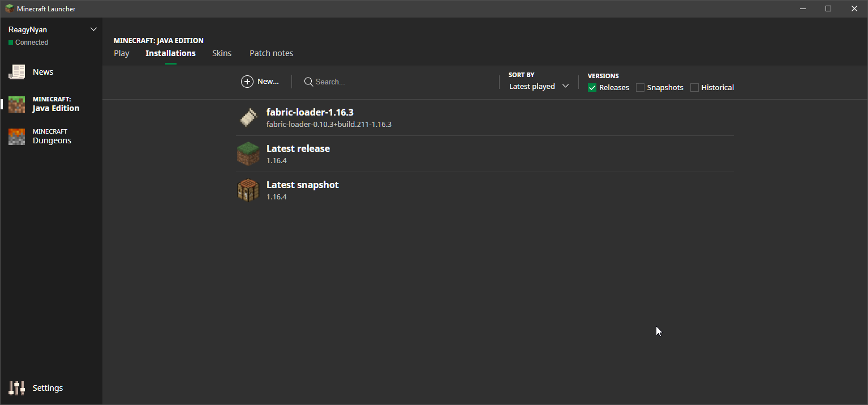Select the Java Edition grass block icon
Viewport: 868px width, 405px height.
[16, 104]
